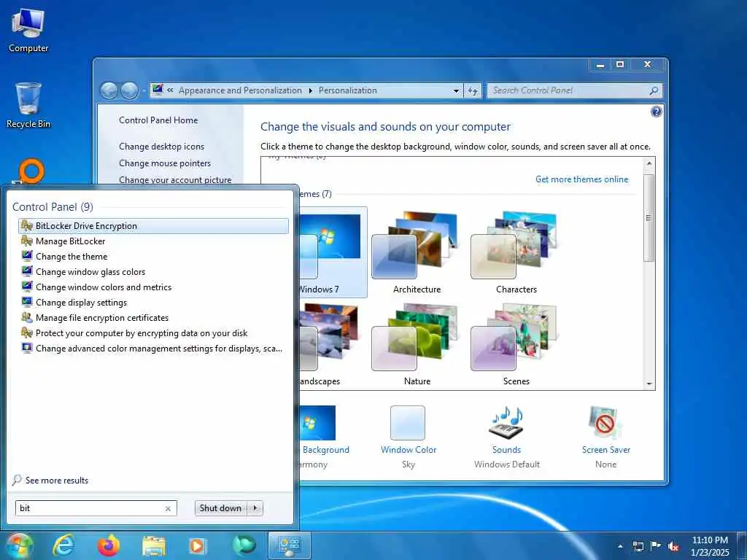Click the muted volume tray icon
Image resolution: width=747 pixels, height=560 pixels.
point(673,546)
